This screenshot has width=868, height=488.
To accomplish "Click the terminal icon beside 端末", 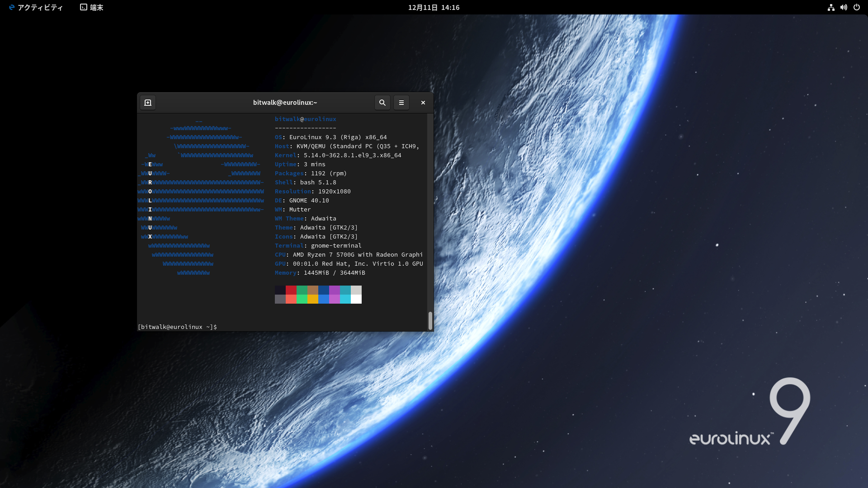I will (x=84, y=7).
